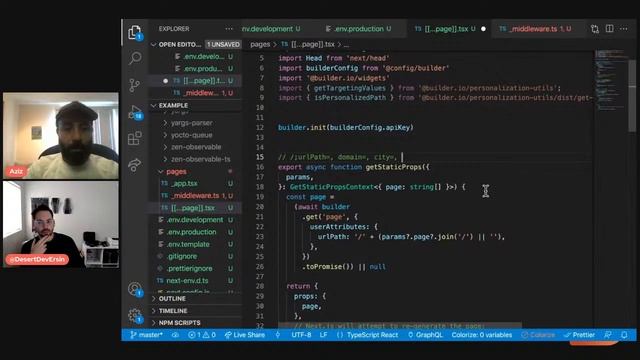The width and height of the screenshot is (640, 360).
Task: Click the synchronize changes cloud icon
Action: (x=175, y=335)
